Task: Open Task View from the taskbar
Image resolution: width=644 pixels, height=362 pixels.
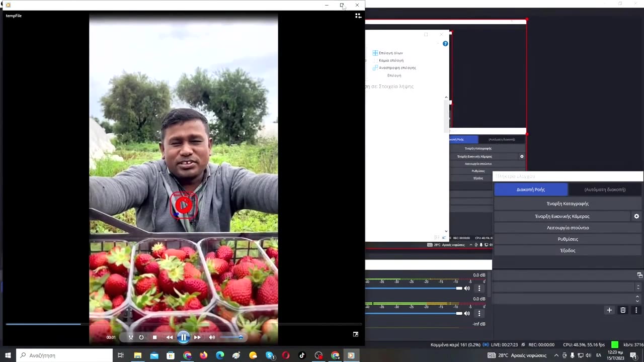Action: click(x=121, y=355)
